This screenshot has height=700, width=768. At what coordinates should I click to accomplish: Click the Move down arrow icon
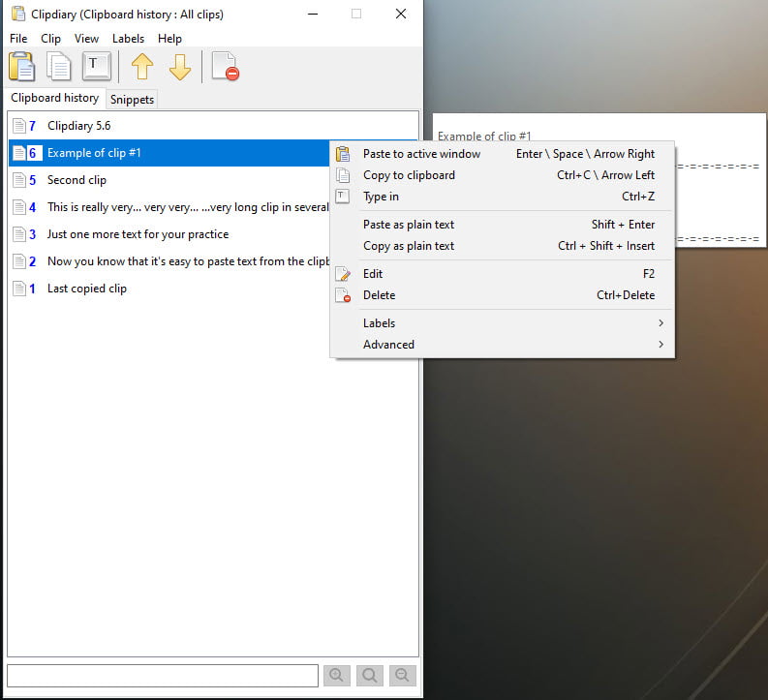click(x=180, y=66)
